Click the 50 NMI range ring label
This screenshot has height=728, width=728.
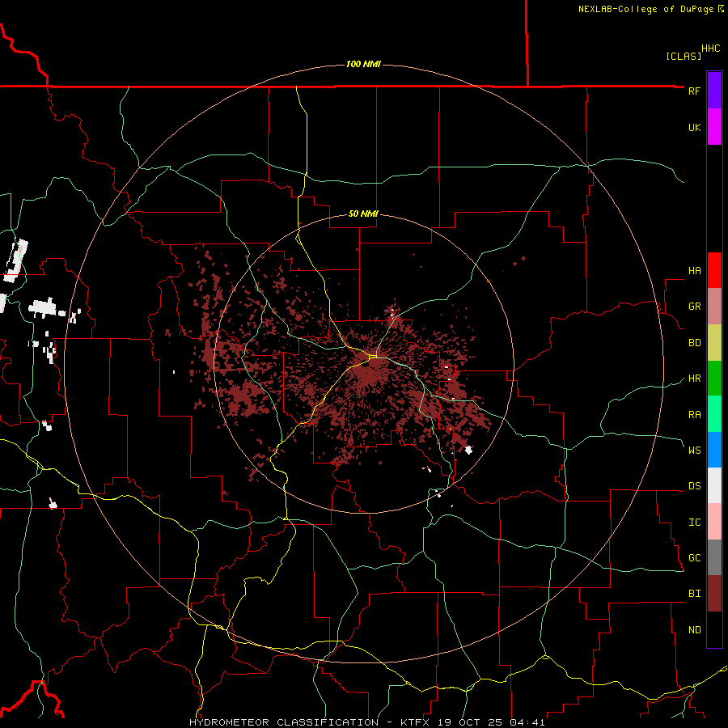[363, 214]
